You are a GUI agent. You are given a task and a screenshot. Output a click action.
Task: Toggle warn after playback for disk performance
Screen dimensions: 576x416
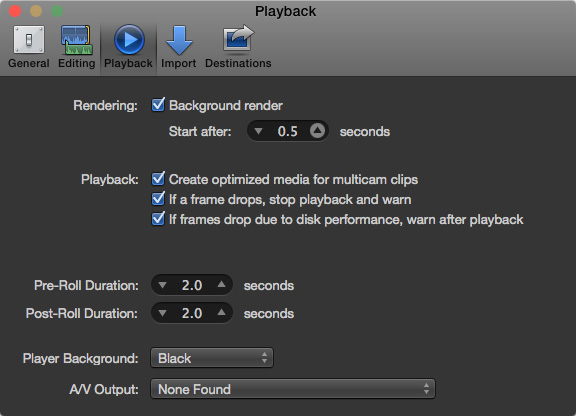click(158, 219)
